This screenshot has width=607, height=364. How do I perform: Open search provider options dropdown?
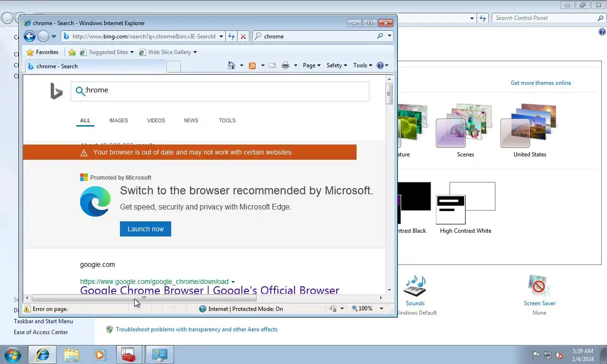(389, 36)
